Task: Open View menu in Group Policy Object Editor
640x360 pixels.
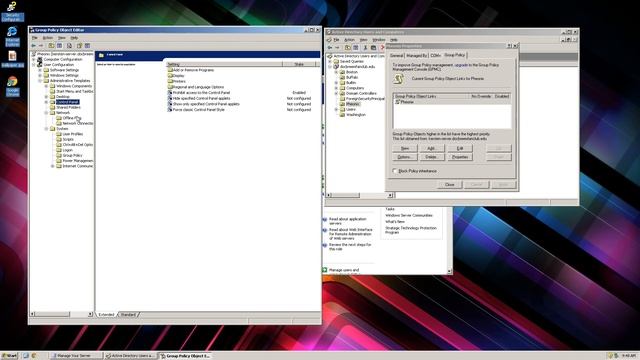Action: click(x=61, y=38)
